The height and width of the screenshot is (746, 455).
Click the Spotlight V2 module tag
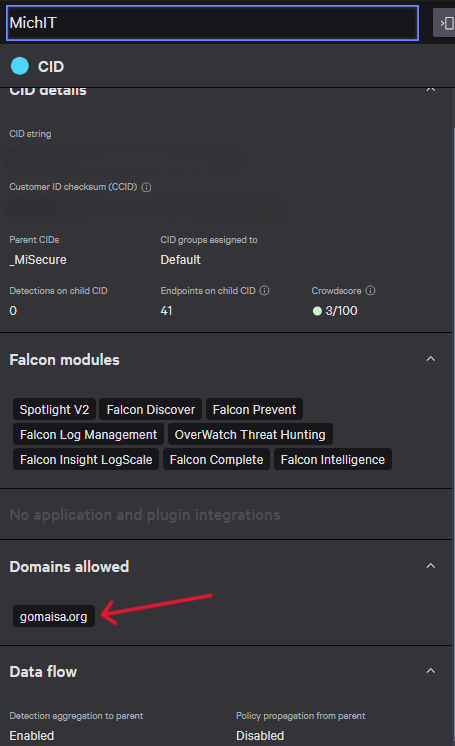pyautogui.click(x=54, y=409)
